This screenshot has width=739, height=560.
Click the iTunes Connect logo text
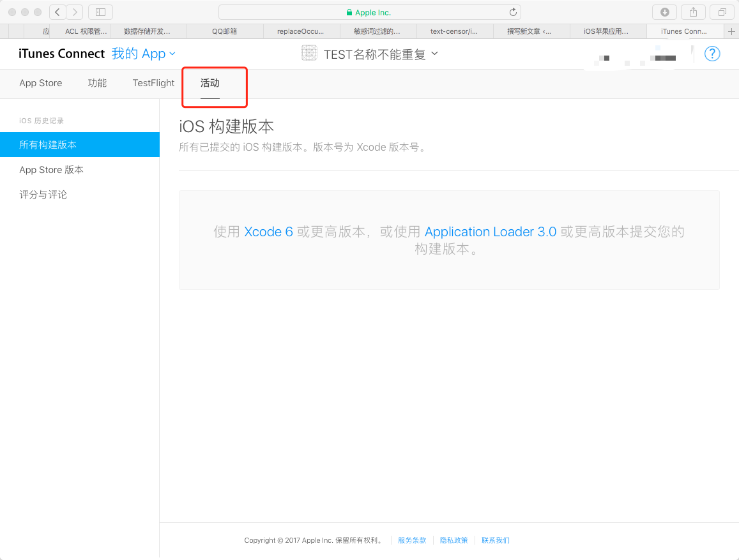(x=62, y=54)
